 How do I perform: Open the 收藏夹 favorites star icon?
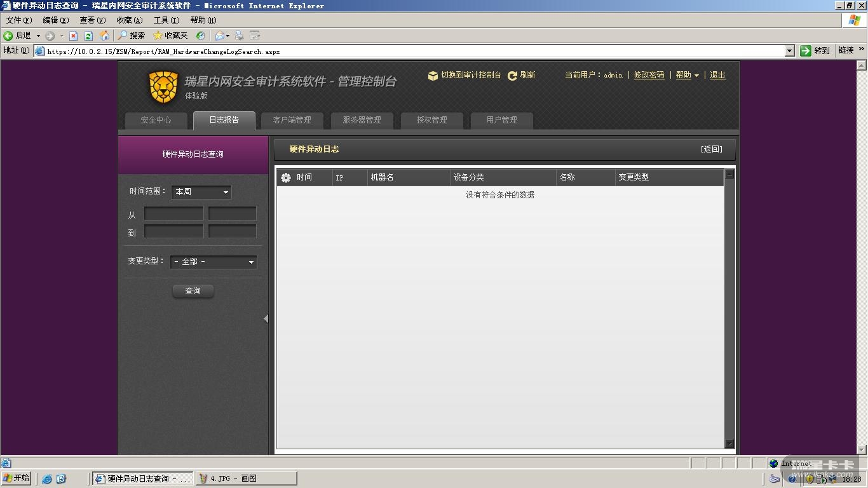158,36
